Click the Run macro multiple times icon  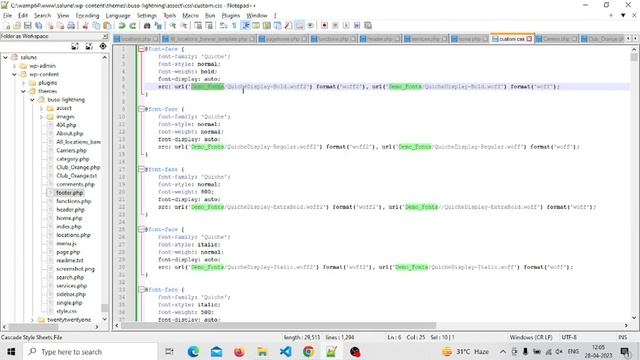pyautogui.click(x=357, y=26)
